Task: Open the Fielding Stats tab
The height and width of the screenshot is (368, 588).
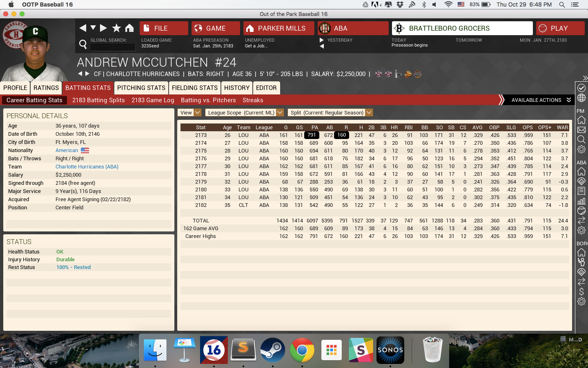Action: click(194, 88)
